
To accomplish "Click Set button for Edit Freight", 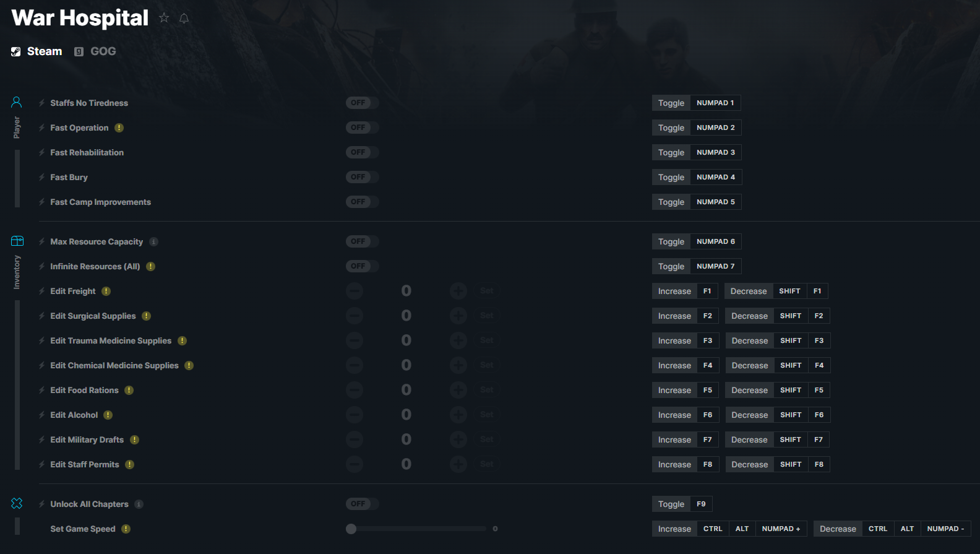I will pyautogui.click(x=487, y=291).
